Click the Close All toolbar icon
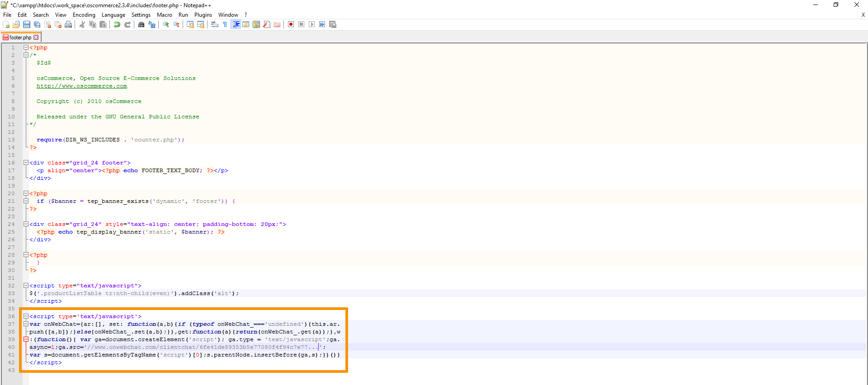Viewport: 868px width, 385px height. point(58,24)
